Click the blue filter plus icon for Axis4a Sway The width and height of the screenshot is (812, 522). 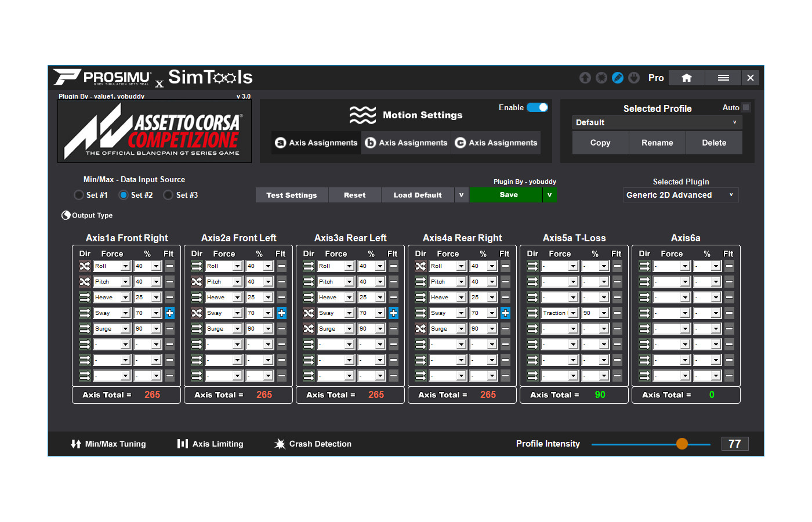pyautogui.click(x=505, y=313)
